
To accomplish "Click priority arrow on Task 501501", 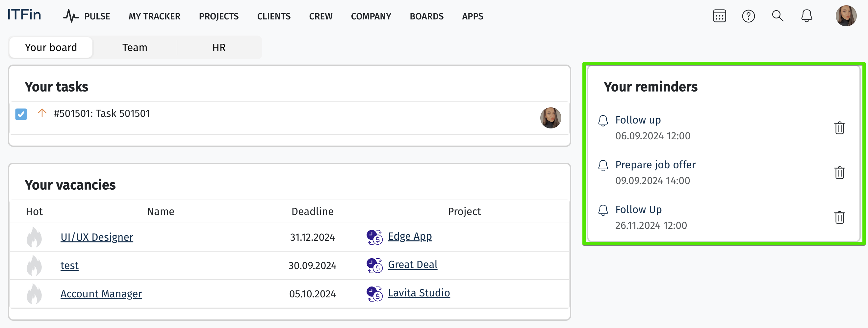I will point(42,113).
